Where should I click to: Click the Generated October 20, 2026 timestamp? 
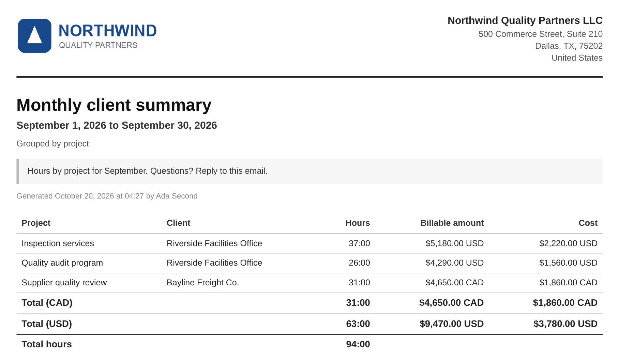tap(107, 196)
